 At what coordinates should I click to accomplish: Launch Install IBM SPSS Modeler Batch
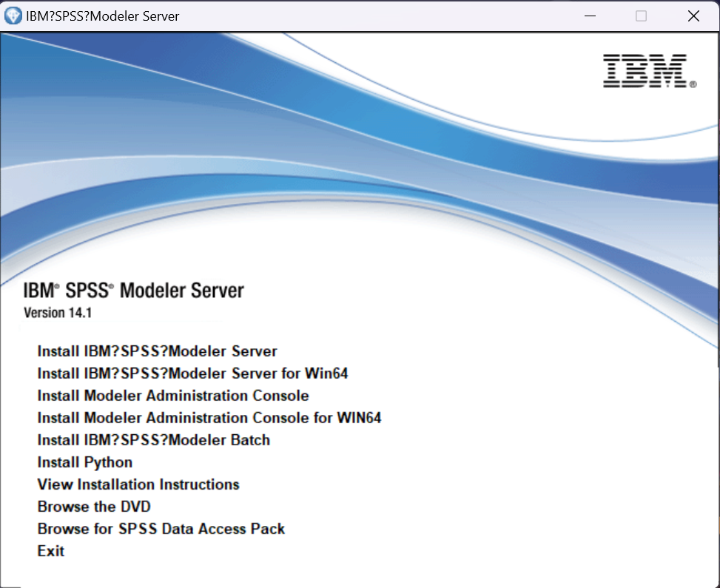coord(153,440)
